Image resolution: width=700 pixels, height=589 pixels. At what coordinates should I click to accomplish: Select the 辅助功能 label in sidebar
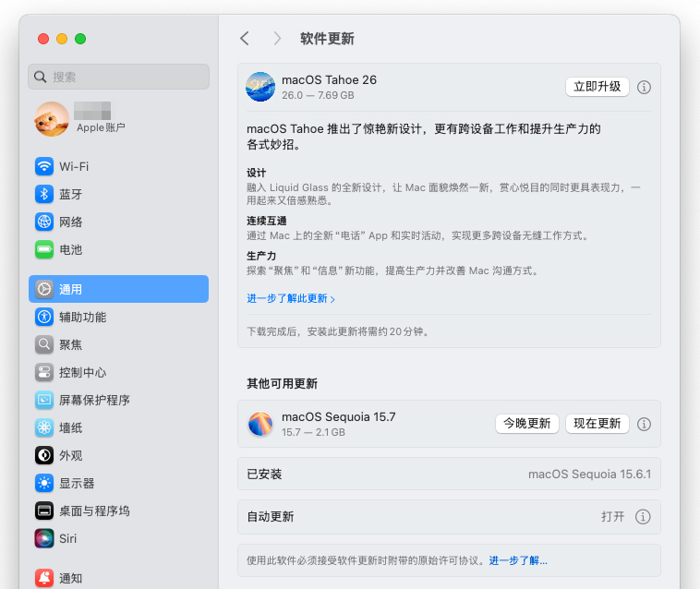click(x=82, y=317)
